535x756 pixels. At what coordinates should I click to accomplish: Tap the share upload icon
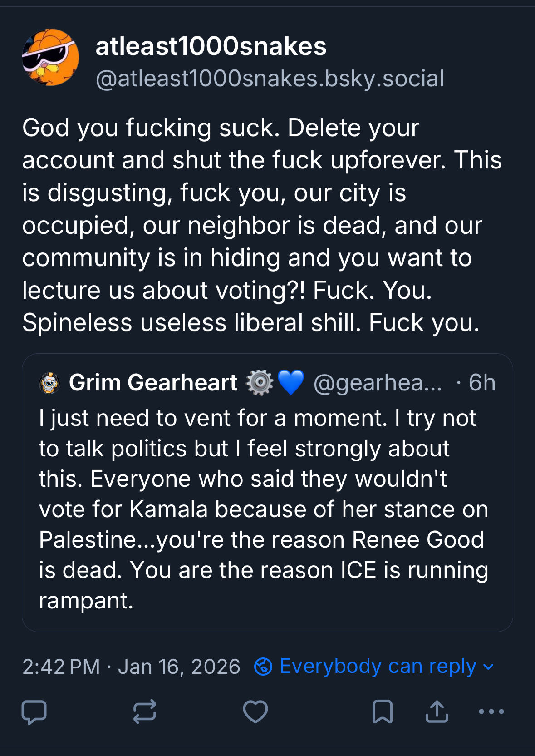tap(437, 712)
